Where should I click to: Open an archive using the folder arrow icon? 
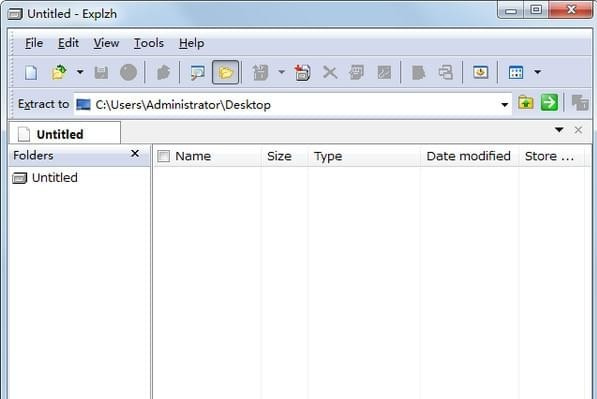(x=59, y=72)
